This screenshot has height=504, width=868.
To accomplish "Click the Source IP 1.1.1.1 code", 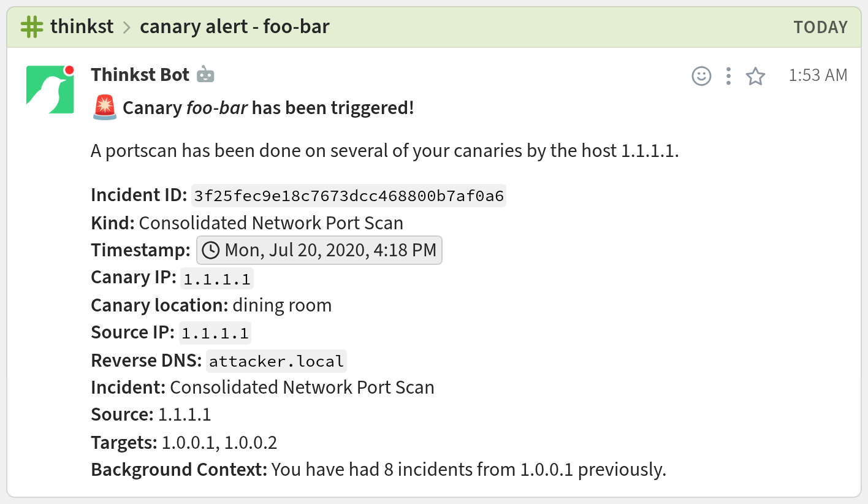I will [215, 334].
